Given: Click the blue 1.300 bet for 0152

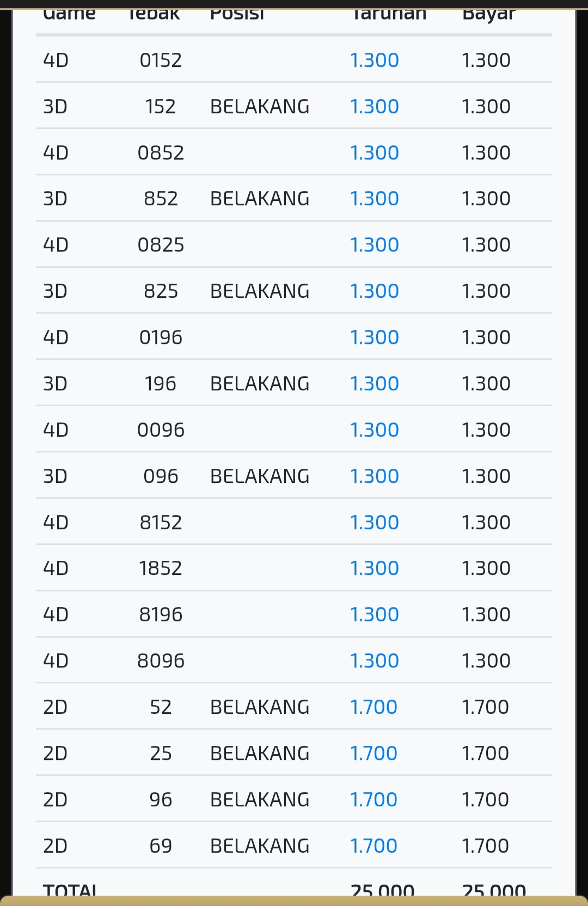Looking at the screenshot, I should 375,60.
